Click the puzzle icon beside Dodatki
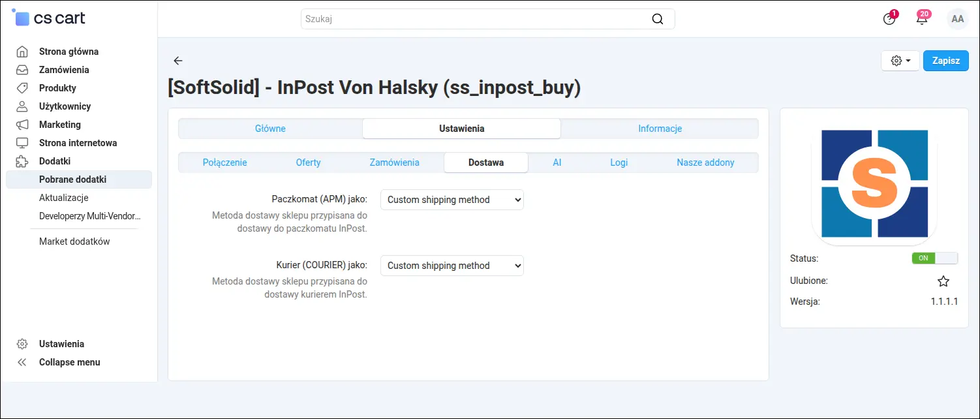The height and width of the screenshot is (419, 980). pos(22,161)
